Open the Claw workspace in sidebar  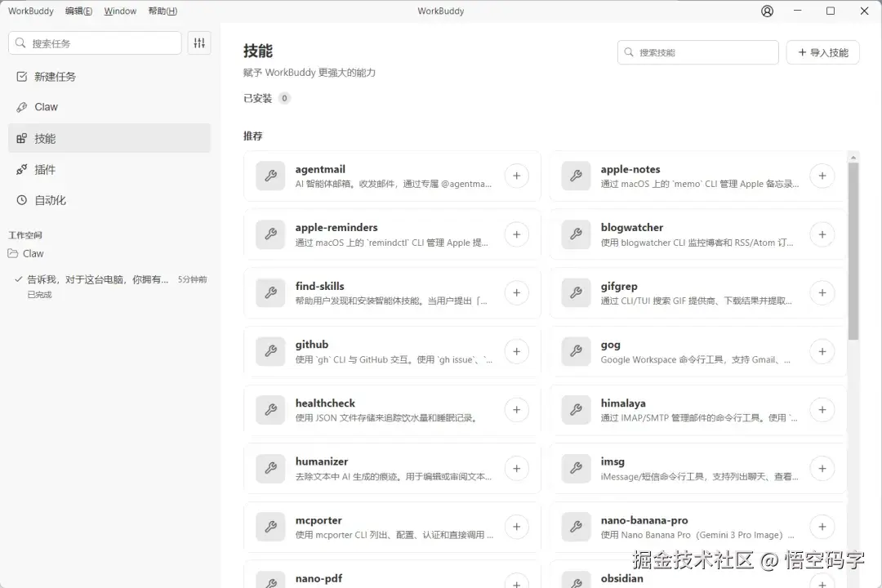coord(33,253)
